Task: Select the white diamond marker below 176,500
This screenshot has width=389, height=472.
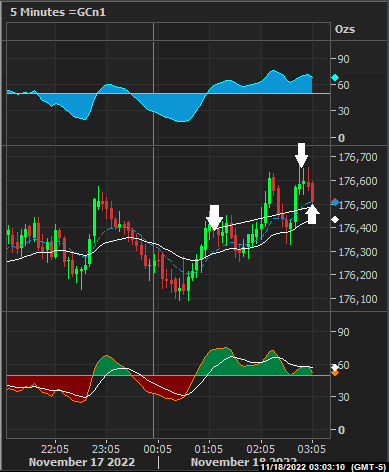Action: tap(335, 219)
